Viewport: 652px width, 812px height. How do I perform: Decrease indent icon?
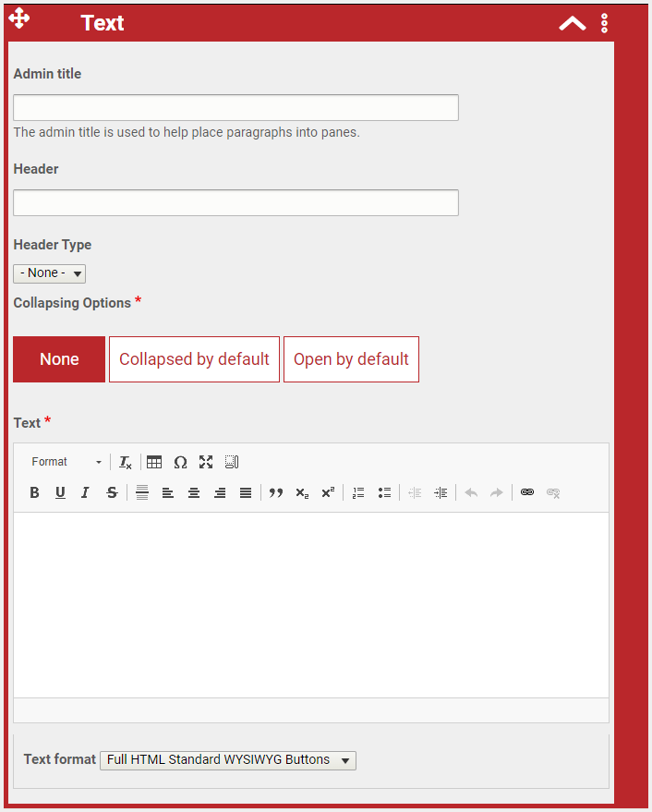pos(415,492)
